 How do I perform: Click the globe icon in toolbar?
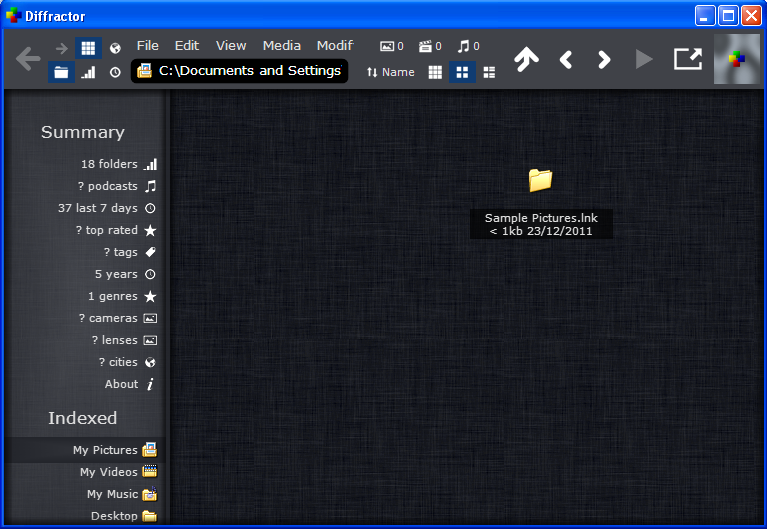(x=115, y=47)
